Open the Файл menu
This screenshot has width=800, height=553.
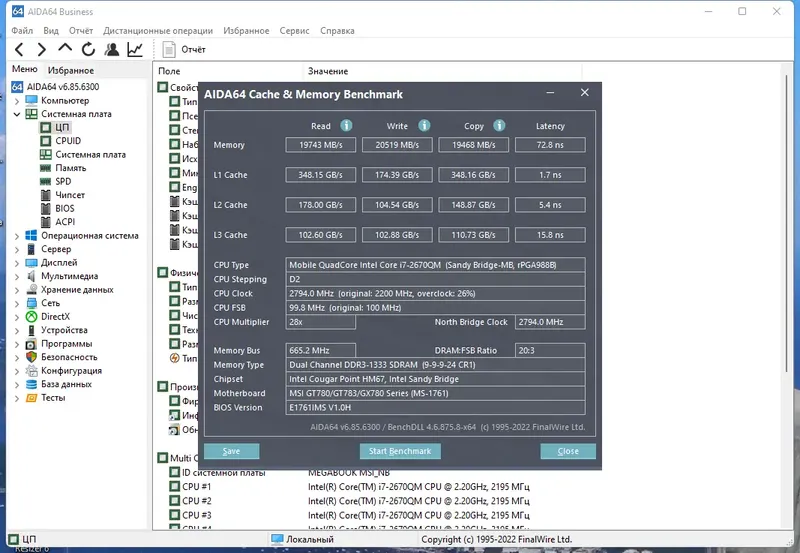[x=22, y=31]
